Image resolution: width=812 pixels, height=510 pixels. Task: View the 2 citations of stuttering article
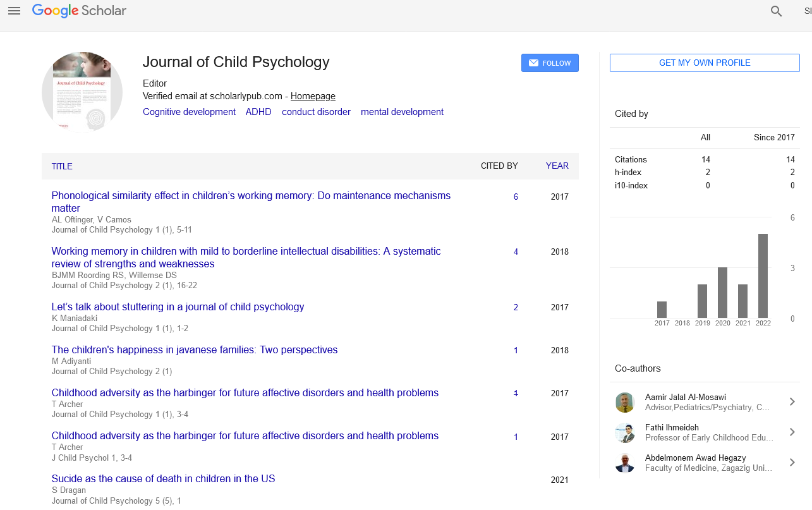tap(516, 307)
